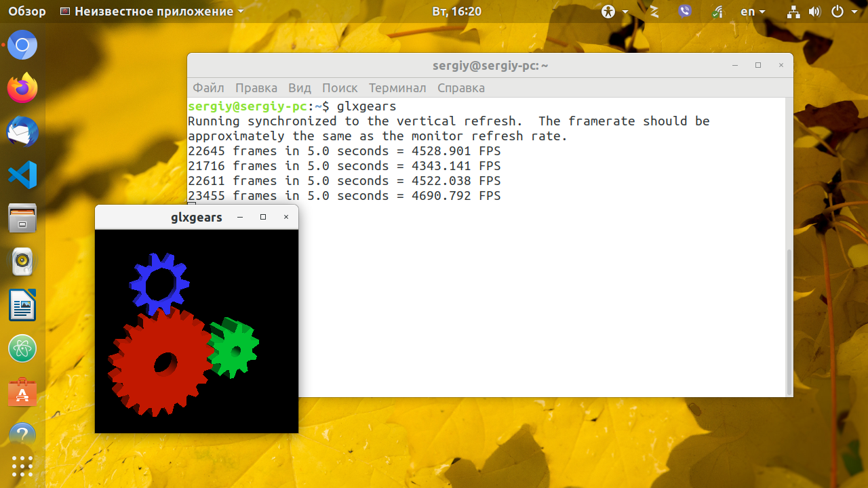Open the clock showing Вт, 16:20
The image size is (868, 488).
pos(456,12)
